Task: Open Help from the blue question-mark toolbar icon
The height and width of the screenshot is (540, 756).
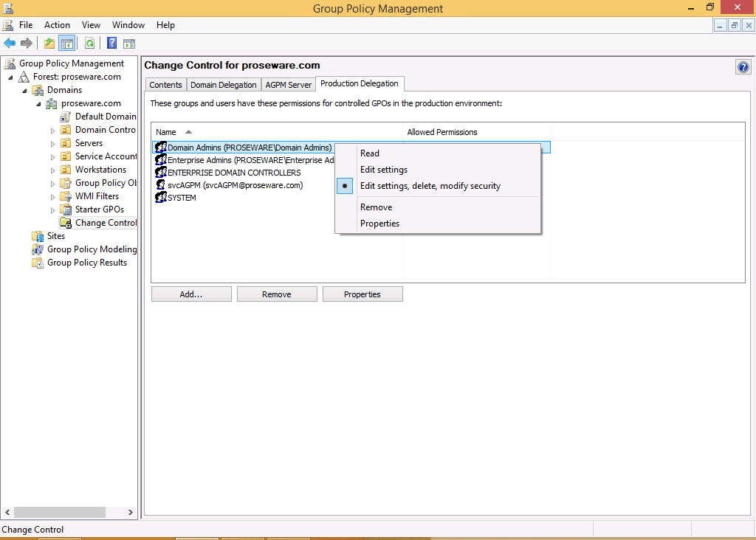Action: pyautogui.click(x=112, y=44)
